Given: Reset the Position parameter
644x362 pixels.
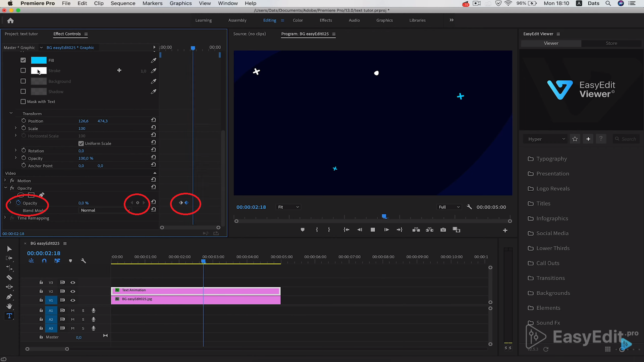Looking at the screenshot, I should pyautogui.click(x=153, y=120).
